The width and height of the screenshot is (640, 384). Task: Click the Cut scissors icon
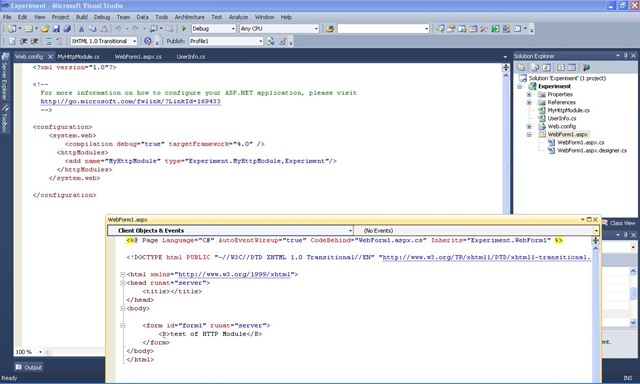tap(81, 29)
